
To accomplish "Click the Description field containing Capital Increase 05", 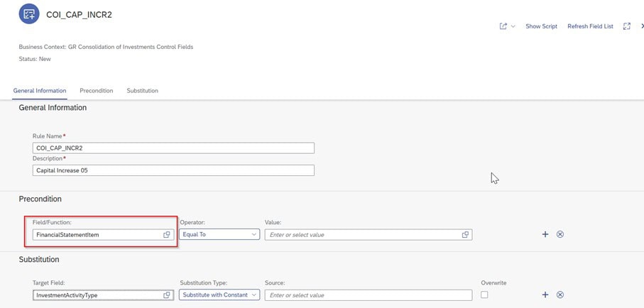I will pos(173,170).
